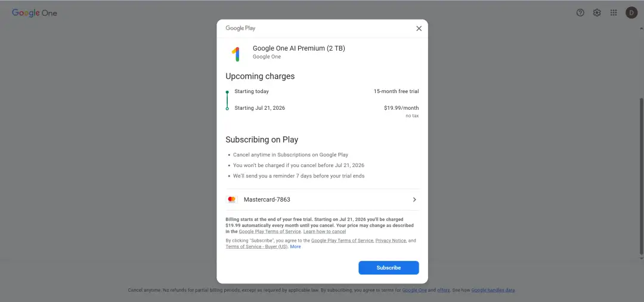Click the Mastercard card logo icon
Viewport: 644px width, 302px height.
coord(232,199)
